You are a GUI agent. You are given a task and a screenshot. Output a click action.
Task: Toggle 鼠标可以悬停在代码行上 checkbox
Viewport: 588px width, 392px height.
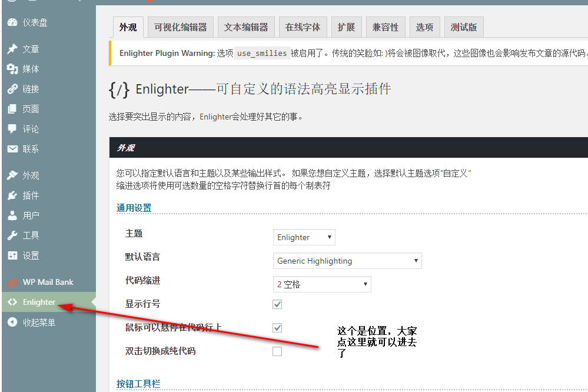click(277, 328)
